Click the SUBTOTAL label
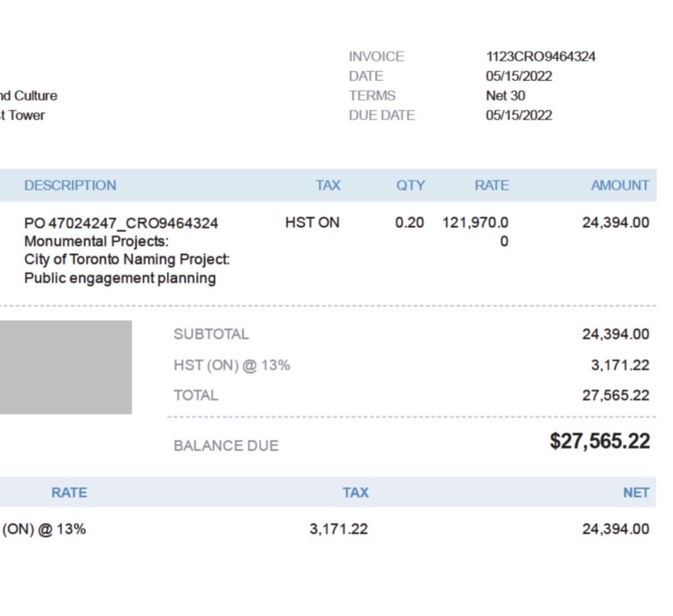The image size is (673, 616). point(211,334)
